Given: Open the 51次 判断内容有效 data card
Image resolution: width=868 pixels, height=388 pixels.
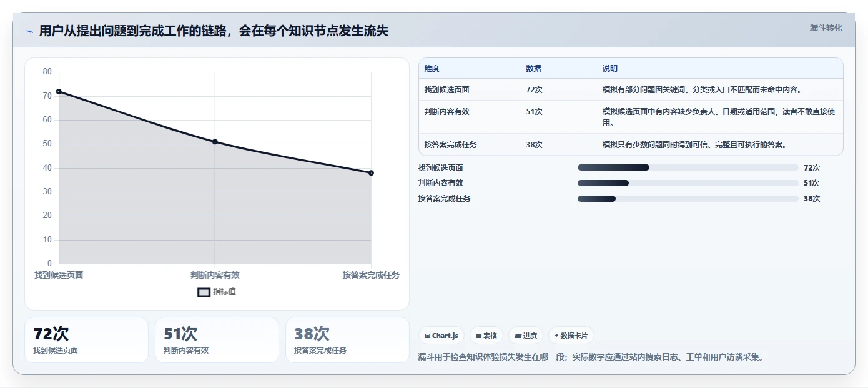Looking at the screenshot, I should pos(217,340).
